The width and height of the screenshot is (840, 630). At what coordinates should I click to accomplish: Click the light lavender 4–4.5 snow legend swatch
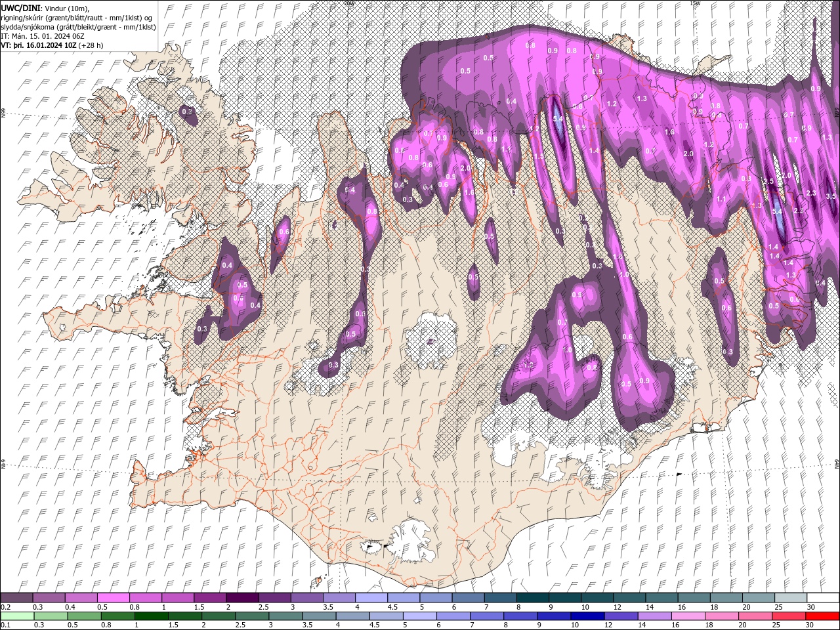(x=371, y=597)
